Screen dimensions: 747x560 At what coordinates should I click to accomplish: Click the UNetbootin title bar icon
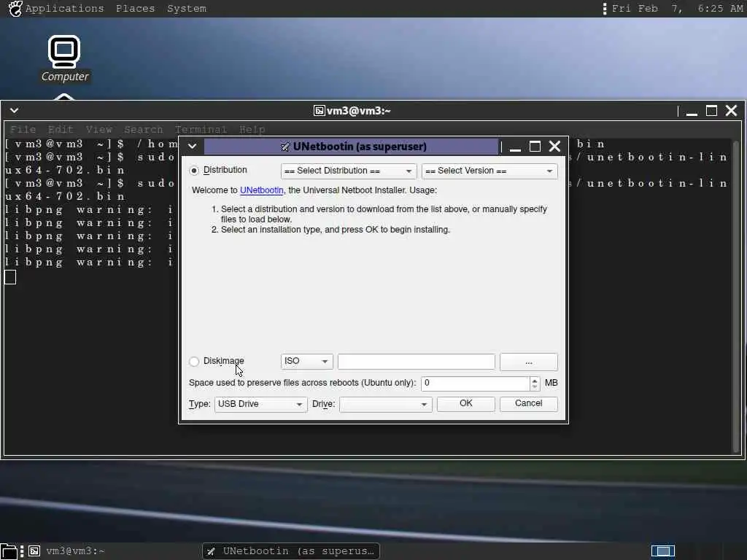(x=285, y=147)
